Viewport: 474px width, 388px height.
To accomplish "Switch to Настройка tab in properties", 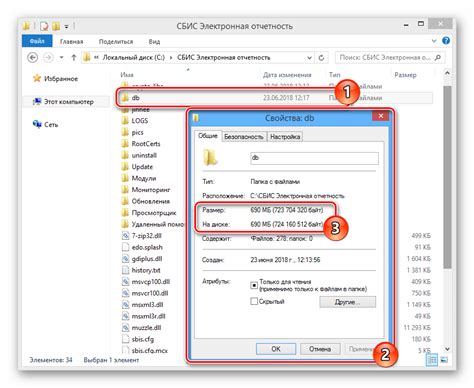I will pyautogui.click(x=285, y=137).
